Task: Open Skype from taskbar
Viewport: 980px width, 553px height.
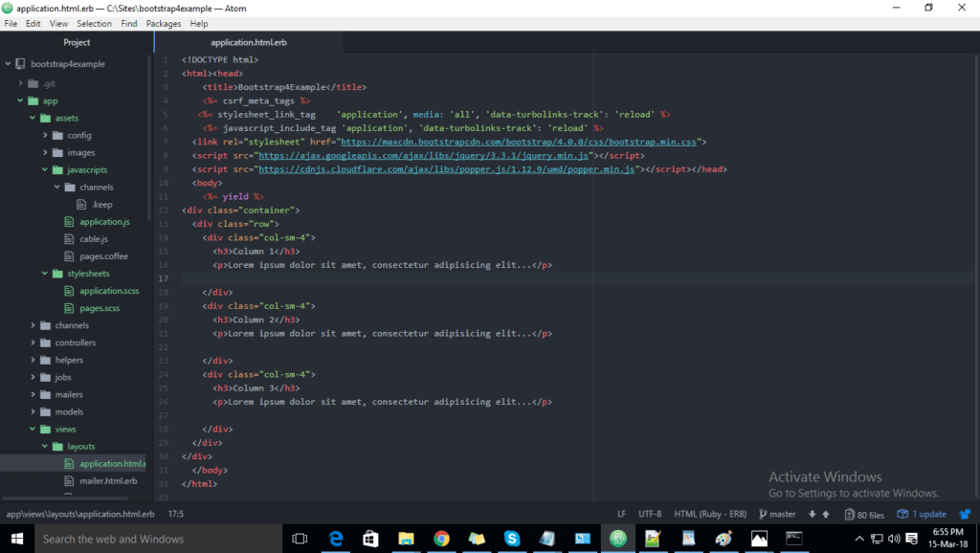Action: point(512,539)
